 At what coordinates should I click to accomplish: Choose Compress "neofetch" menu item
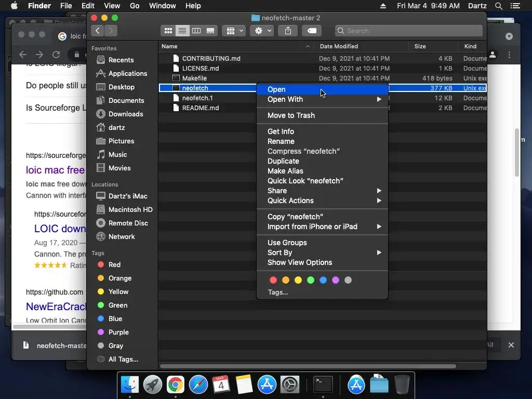click(x=322, y=151)
